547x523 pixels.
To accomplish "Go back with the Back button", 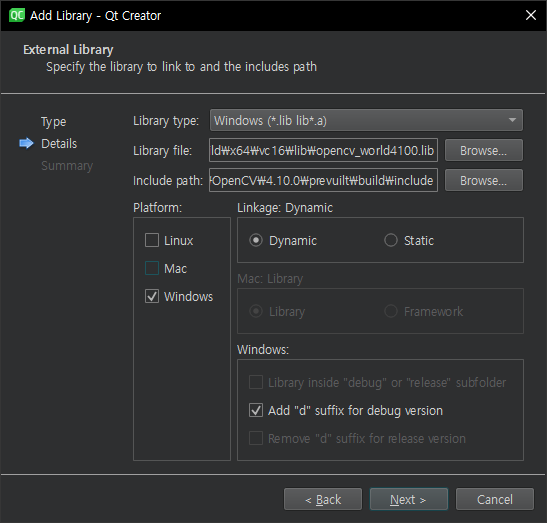I will point(323,499).
